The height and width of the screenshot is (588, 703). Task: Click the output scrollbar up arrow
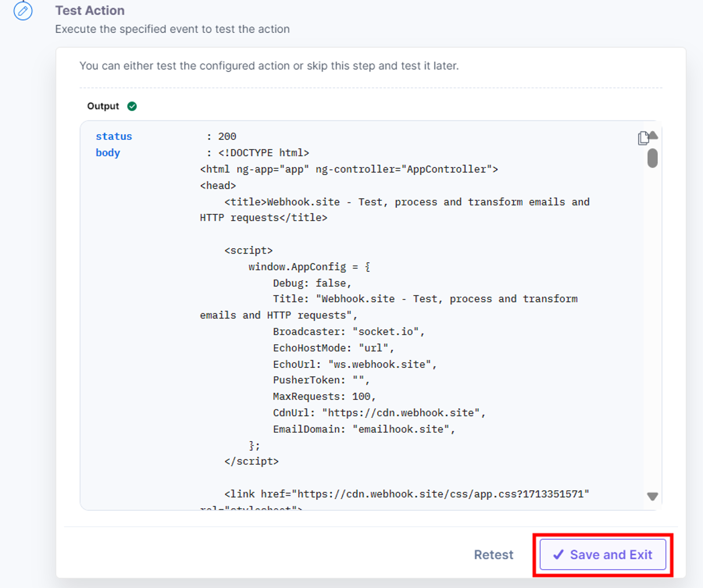[653, 135]
